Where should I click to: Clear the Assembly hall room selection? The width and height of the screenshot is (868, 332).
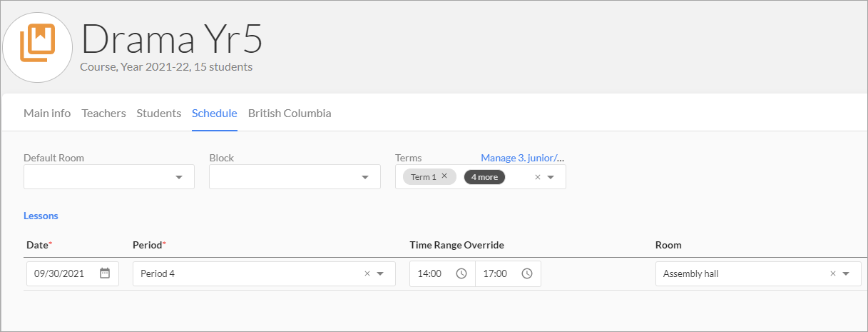pyautogui.click(x=833, y=273)
